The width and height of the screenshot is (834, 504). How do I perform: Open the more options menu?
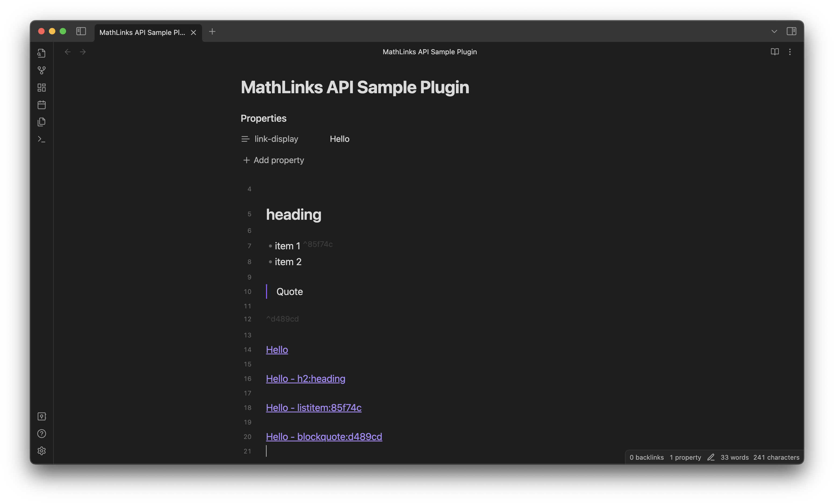[x=790, y=52]
